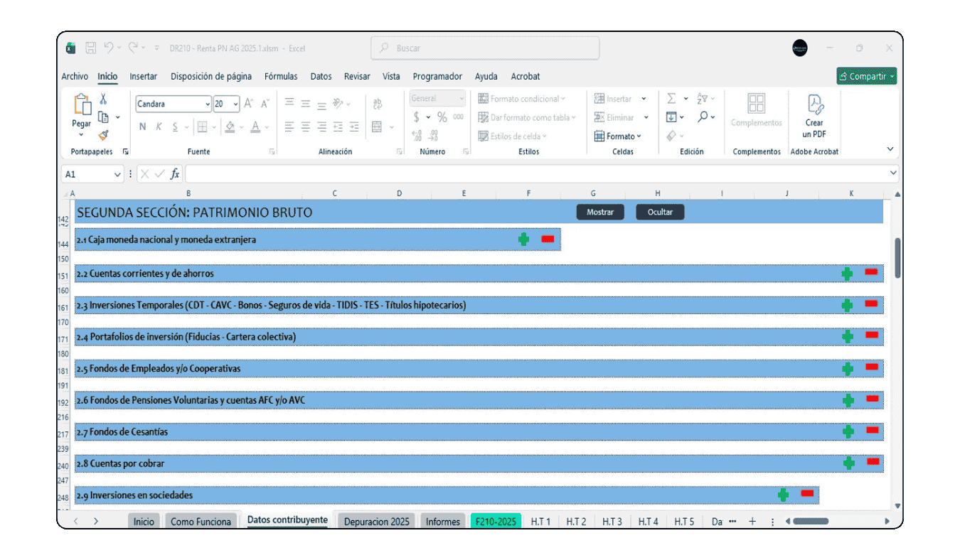960x560 pixels.
Task: Expand the Formato cells dropdown
Action: click(x=617, y=136)
